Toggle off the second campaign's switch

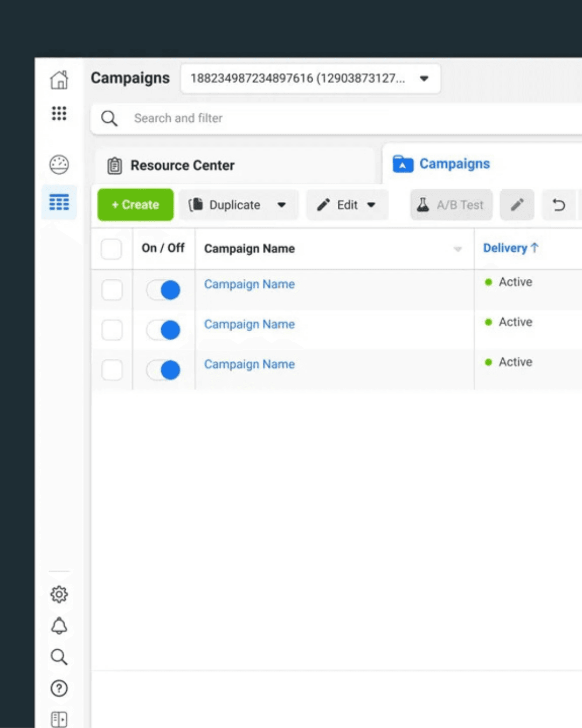[163, 330]
